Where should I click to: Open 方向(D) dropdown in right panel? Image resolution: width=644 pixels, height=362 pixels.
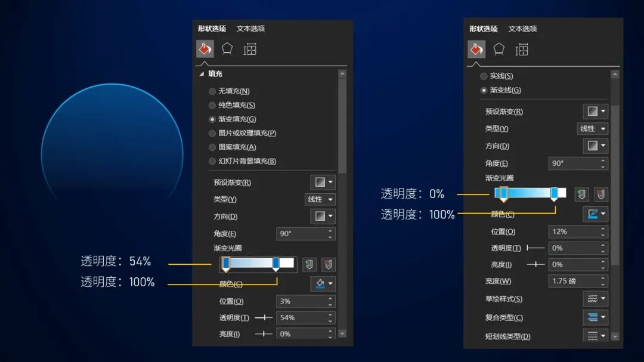pyautogui.click(x=596, y=146)
